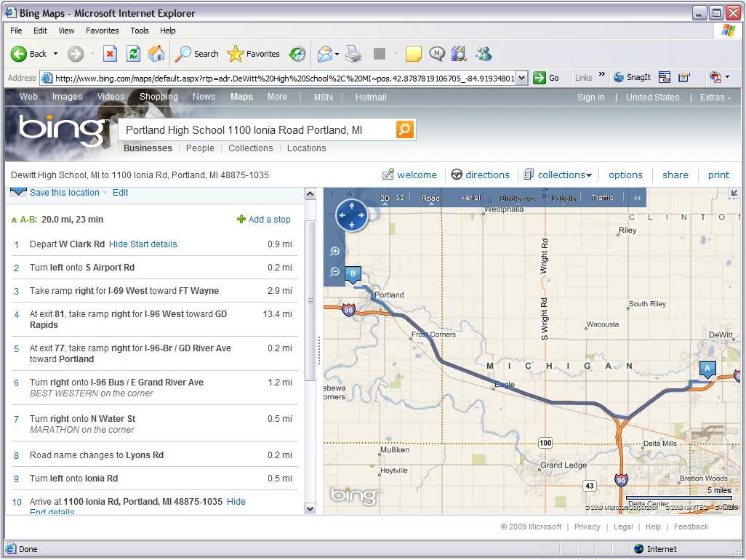Screen dimensions: 746x560
Task: Open the File menu
Action: (16, 31)
